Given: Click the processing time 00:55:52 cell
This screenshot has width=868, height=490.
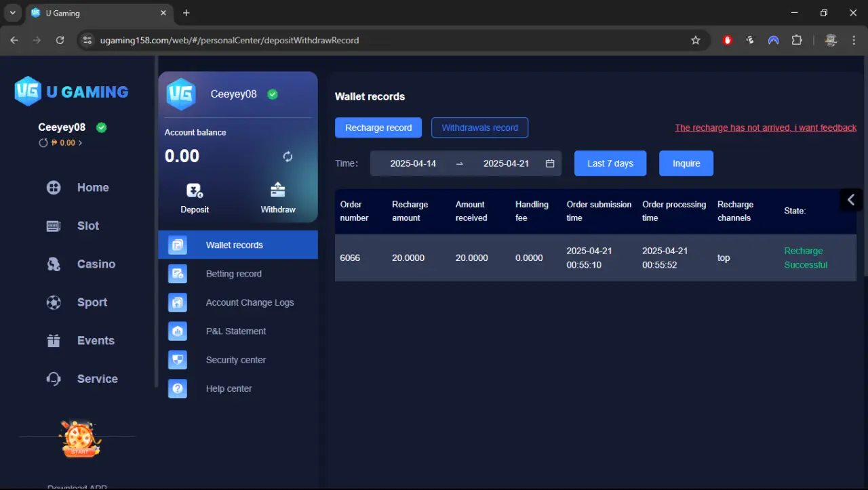Looking at the screenshot, I should coord(665,258).
